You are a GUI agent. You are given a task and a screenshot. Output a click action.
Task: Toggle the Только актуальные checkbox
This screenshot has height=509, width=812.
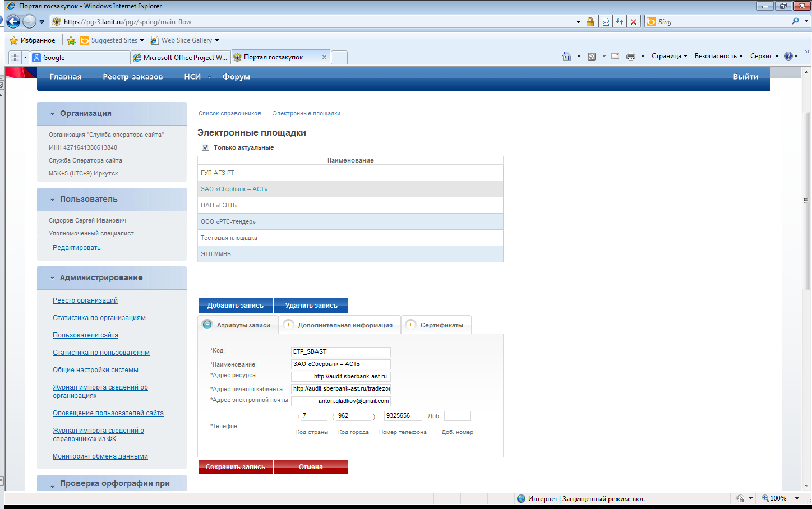click(x=205, y=147)
